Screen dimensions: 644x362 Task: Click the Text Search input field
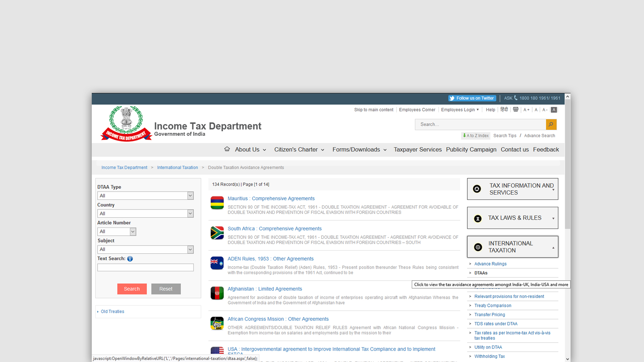pyautogui.click(x=145, y=267)
